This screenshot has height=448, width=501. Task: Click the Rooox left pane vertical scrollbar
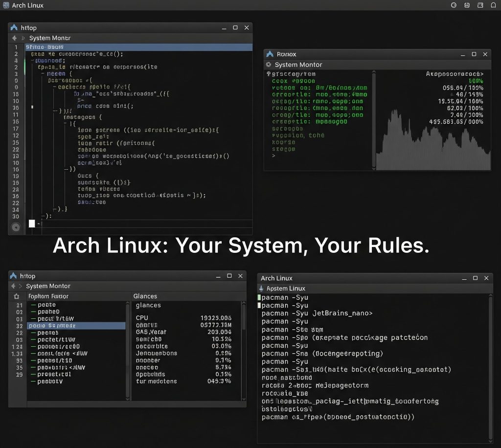pyautogui.click(x=374, y=120)
